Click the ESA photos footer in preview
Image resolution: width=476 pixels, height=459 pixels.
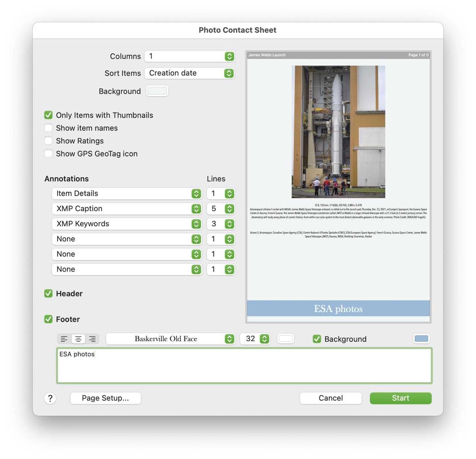(x=338, y=309)
